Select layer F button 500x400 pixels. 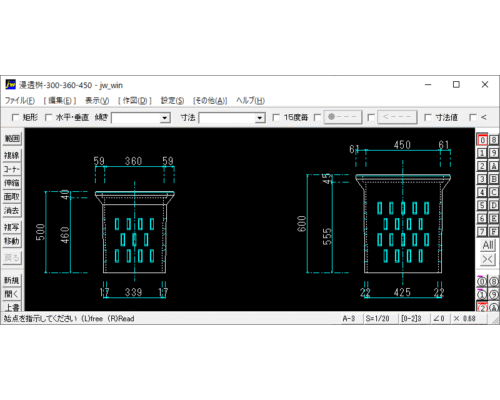coord(494,231)
